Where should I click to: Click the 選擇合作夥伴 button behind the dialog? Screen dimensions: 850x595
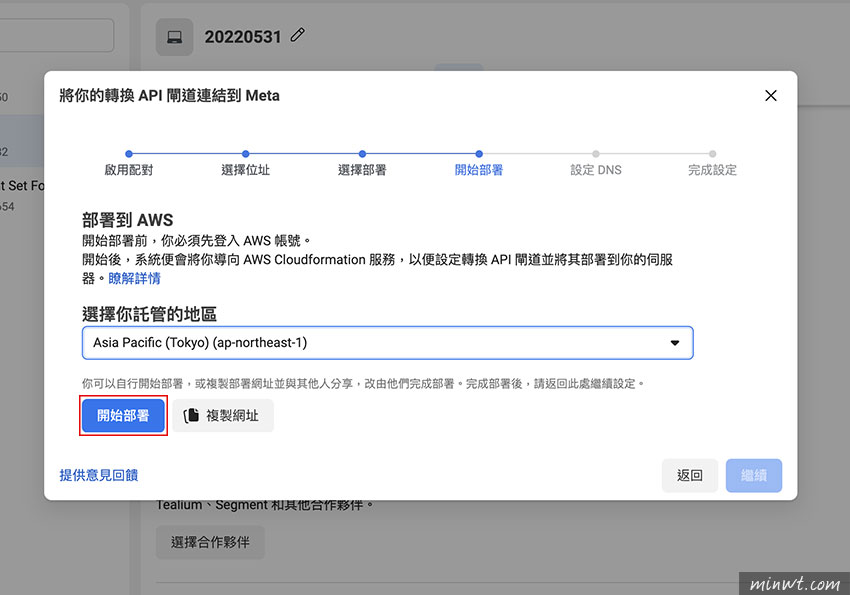click(x=210, y=542)
